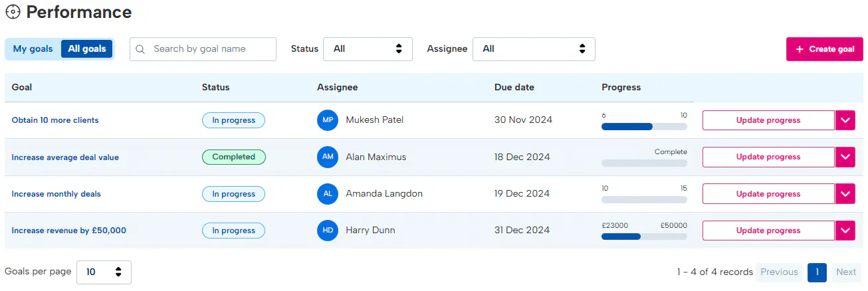Viewport: 868px width, 291px height.
Task: Click the magnifier icon in search box
Action: (x=141, y=49)
